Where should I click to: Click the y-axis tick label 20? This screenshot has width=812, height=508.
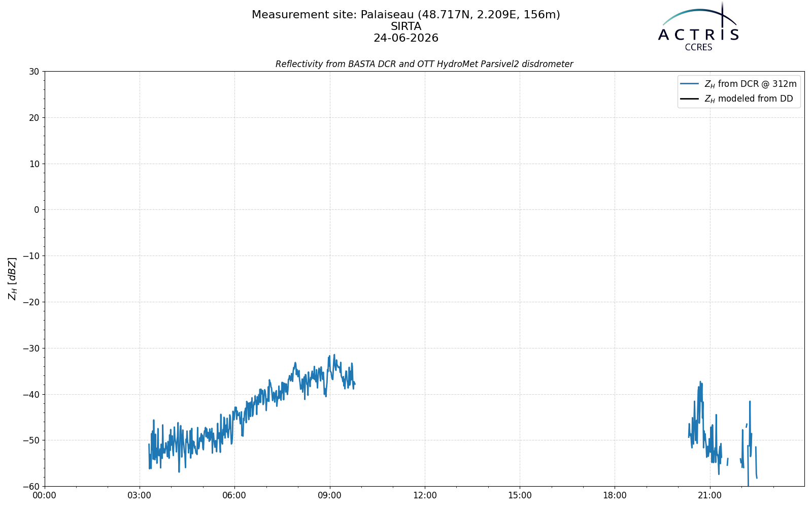pos(34,118)
